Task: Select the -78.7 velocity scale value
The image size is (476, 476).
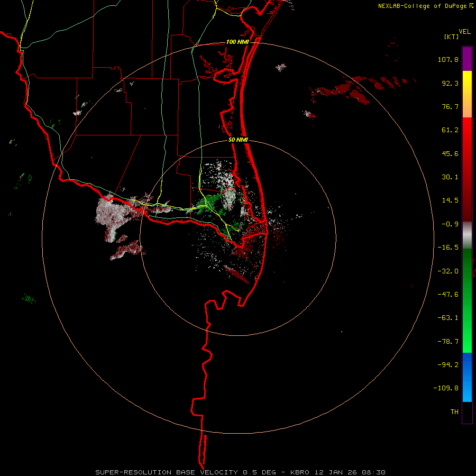Action: [x=448, y=342]
